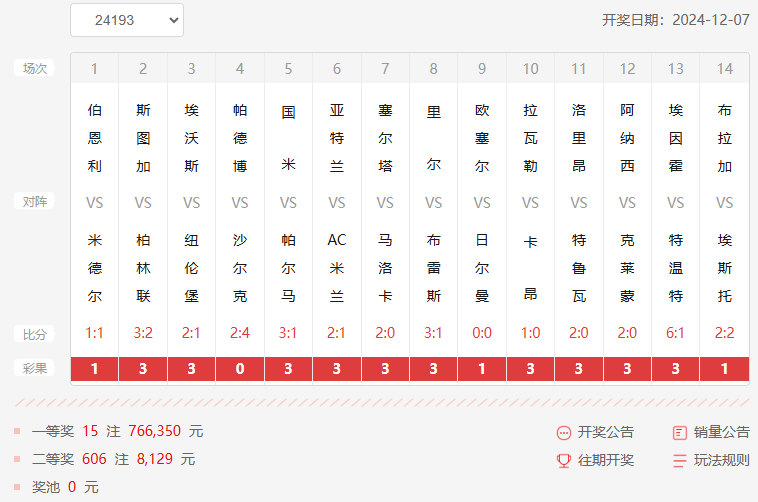Click the 开奖日期 2024-12-07 text
The width and height of the screenshot is (758, 502).
[675, 20]
